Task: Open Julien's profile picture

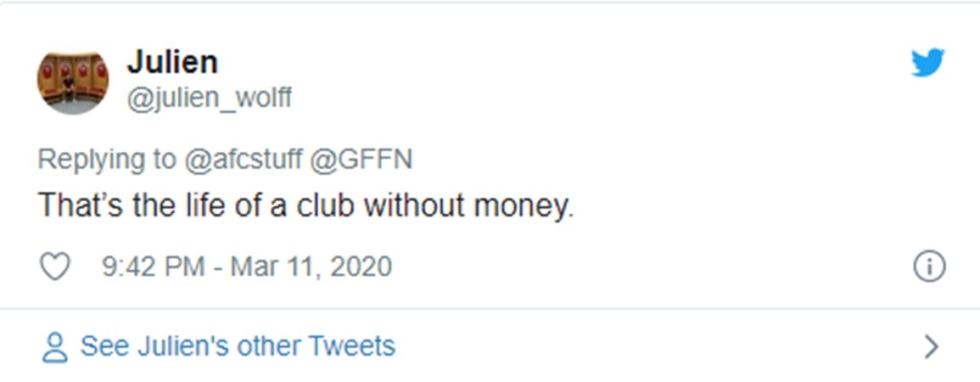Action: pos(72,82)
